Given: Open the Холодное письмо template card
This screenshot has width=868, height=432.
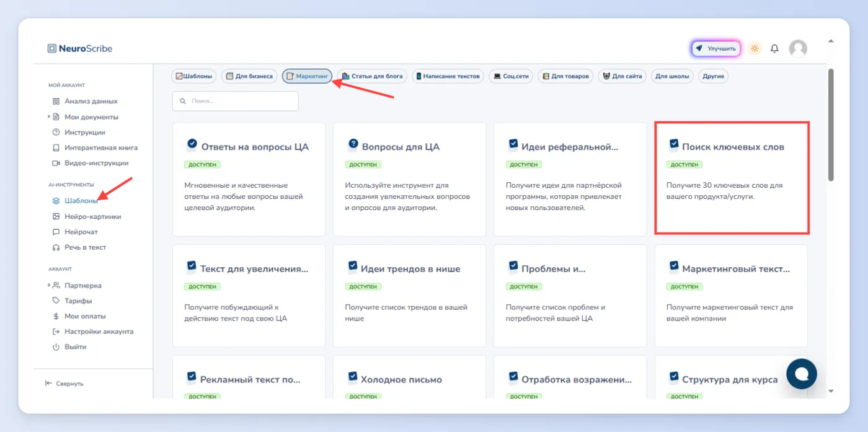Looking at the screenshot, I should [x=409, y=377].
